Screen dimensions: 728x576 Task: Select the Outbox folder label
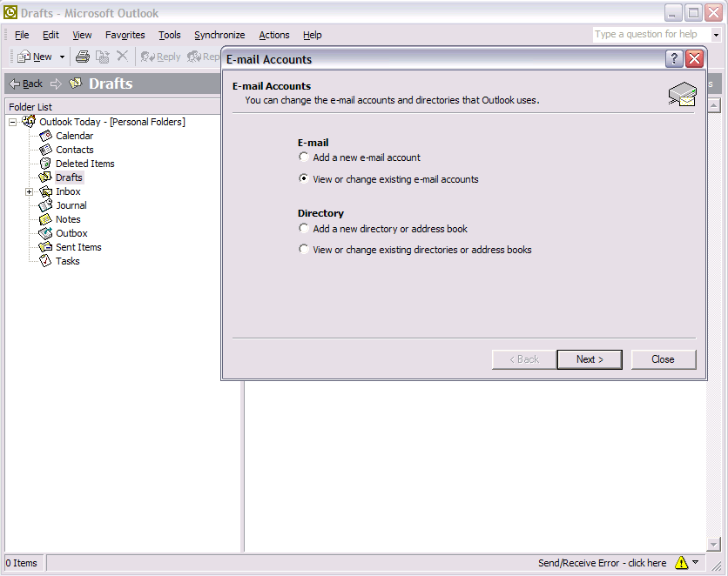tap(71, 233)
